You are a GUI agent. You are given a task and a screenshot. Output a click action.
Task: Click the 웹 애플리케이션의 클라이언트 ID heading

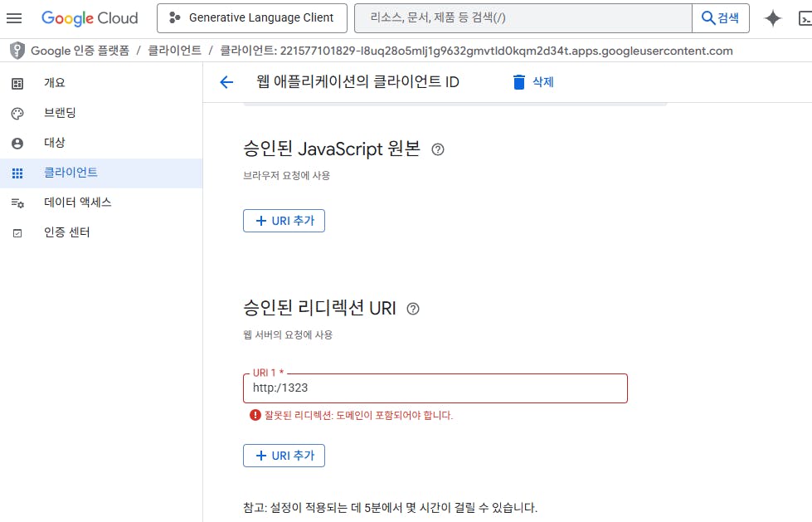(x=357, y=82)
